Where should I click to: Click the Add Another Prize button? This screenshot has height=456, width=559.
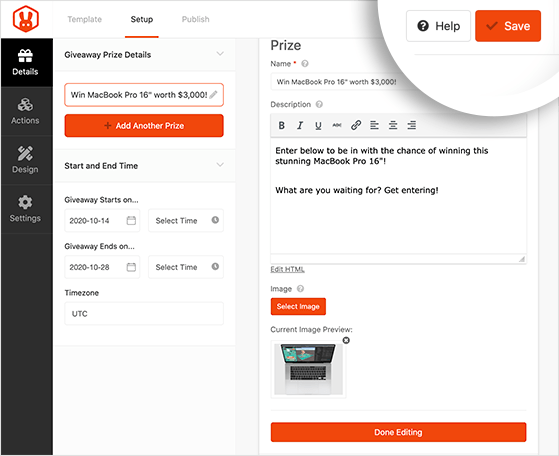pos(144,125)
